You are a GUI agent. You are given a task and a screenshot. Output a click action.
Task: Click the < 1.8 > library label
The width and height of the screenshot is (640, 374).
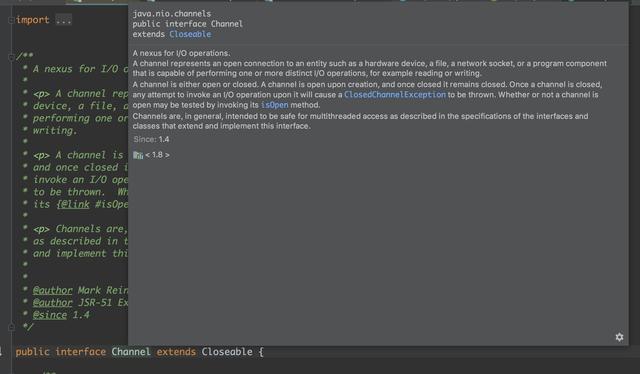[157, 155]
